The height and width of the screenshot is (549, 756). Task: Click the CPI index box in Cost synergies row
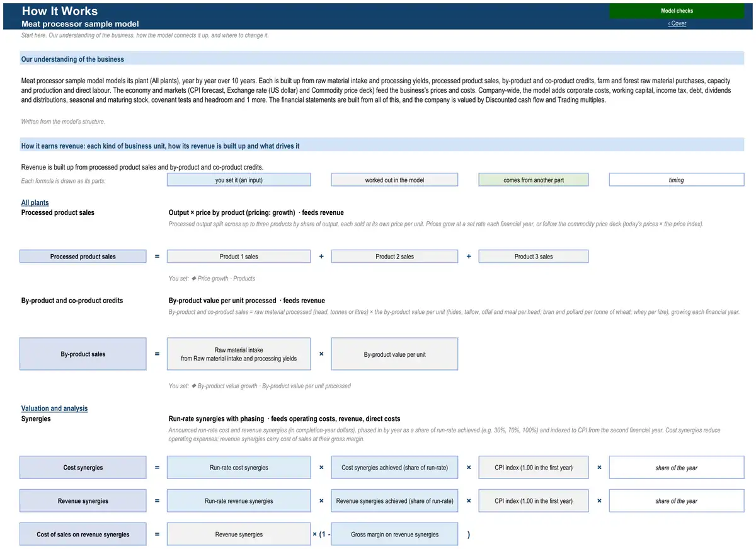pos(534,468)
